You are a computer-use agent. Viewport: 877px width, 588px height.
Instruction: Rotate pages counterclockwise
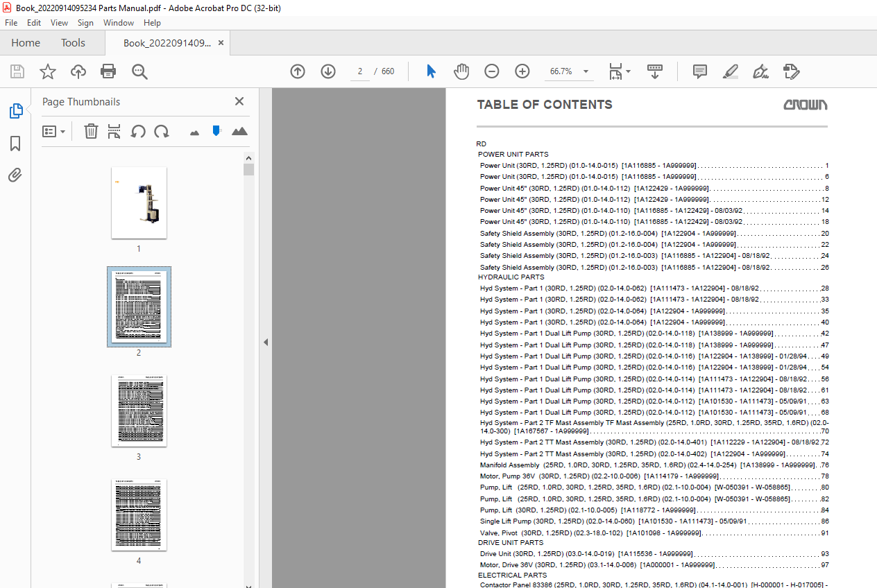(138, 131)
